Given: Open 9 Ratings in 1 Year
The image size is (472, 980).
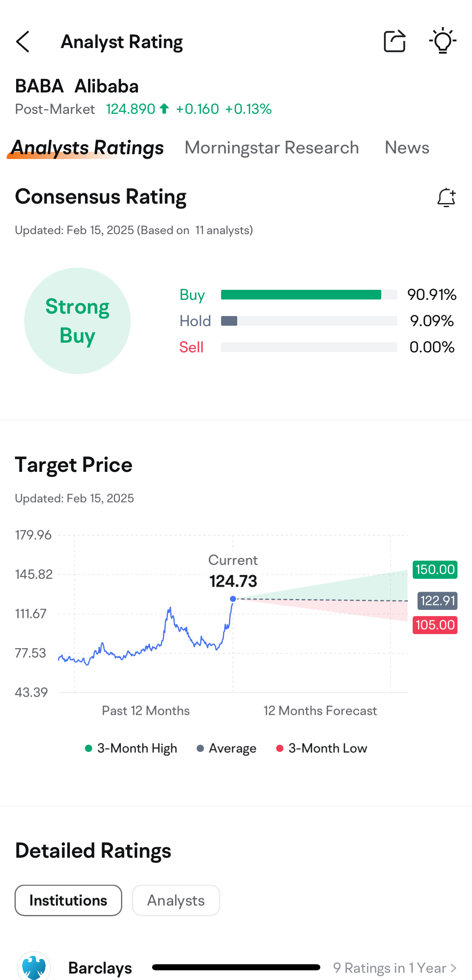Looking at the screenshot, I should (x=390, y=968).
